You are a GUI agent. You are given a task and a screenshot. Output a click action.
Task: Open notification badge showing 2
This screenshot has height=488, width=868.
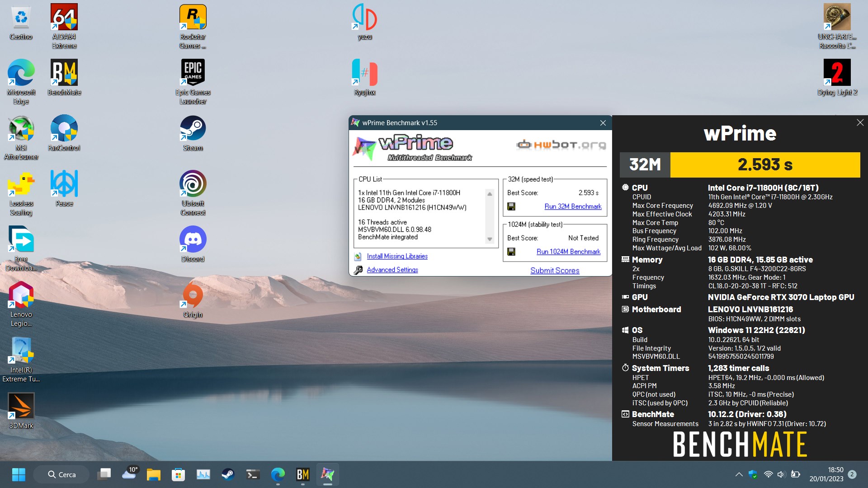[x=852, y=474]
